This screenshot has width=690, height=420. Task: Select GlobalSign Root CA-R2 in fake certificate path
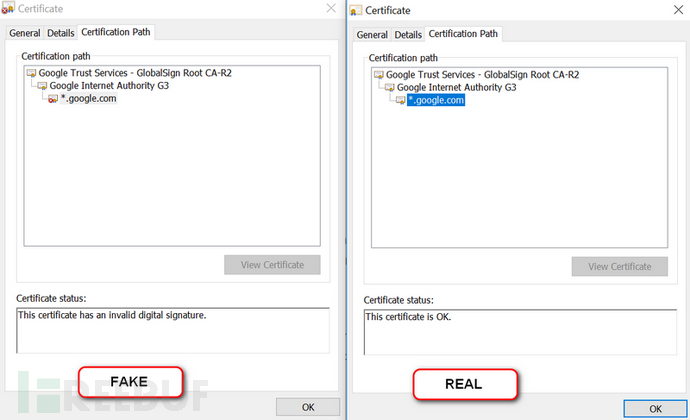click(135, 73)
